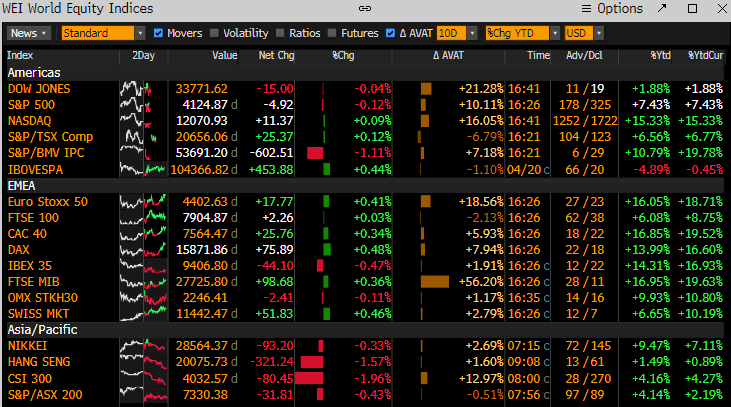Open the Euro Stoxx 50 index

pos(48,202)
